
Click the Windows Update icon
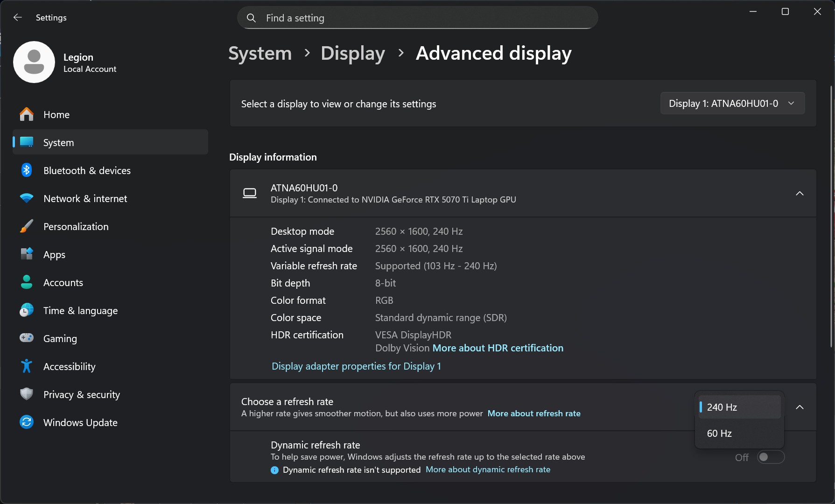click(27, 422)
